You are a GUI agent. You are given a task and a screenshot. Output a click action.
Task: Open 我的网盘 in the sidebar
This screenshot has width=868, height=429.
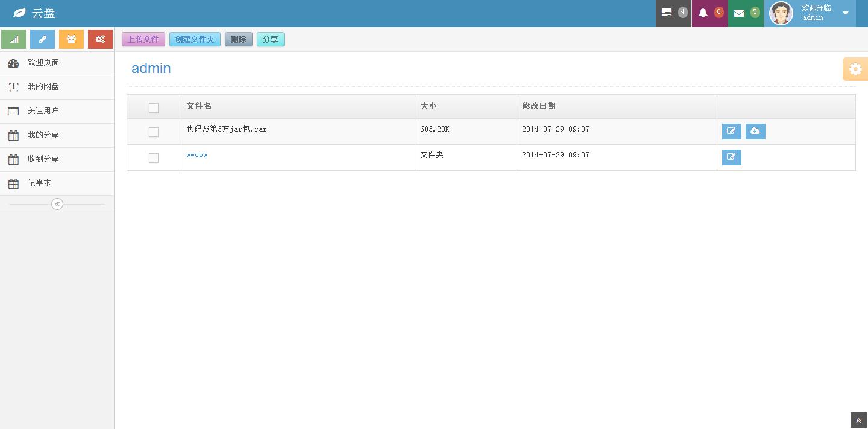(x=43, y=87)
